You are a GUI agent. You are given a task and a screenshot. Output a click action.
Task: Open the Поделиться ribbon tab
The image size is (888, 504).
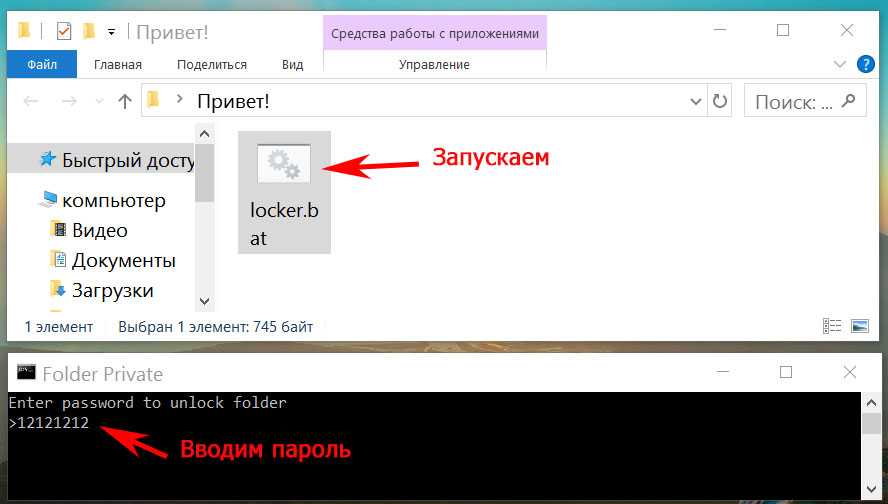212,64
